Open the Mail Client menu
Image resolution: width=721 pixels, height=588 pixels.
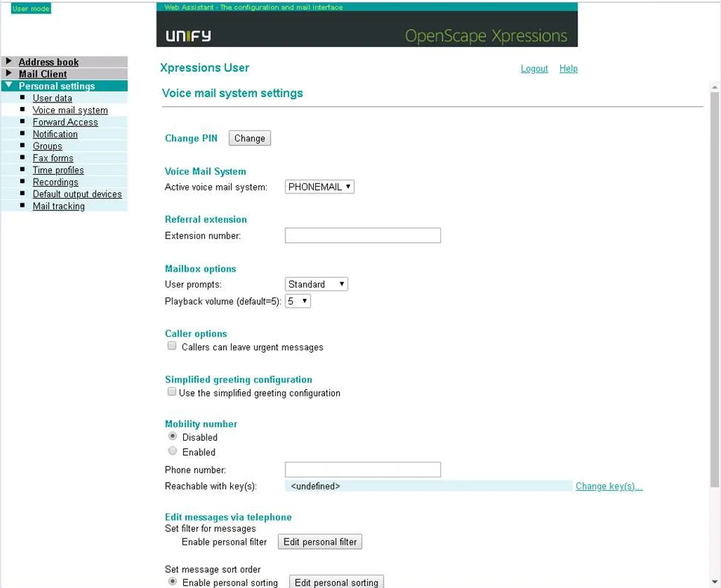coord(43,74)
